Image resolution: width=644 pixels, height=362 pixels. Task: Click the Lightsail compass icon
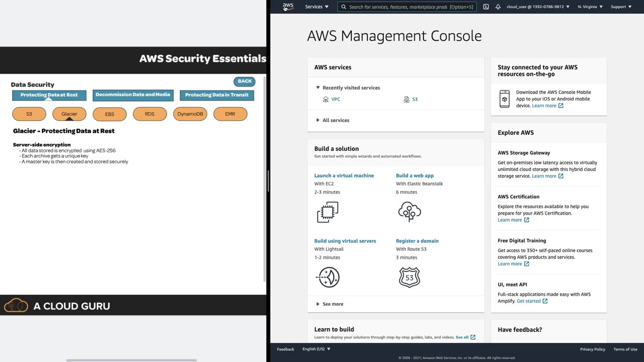[x=329, y=277]
